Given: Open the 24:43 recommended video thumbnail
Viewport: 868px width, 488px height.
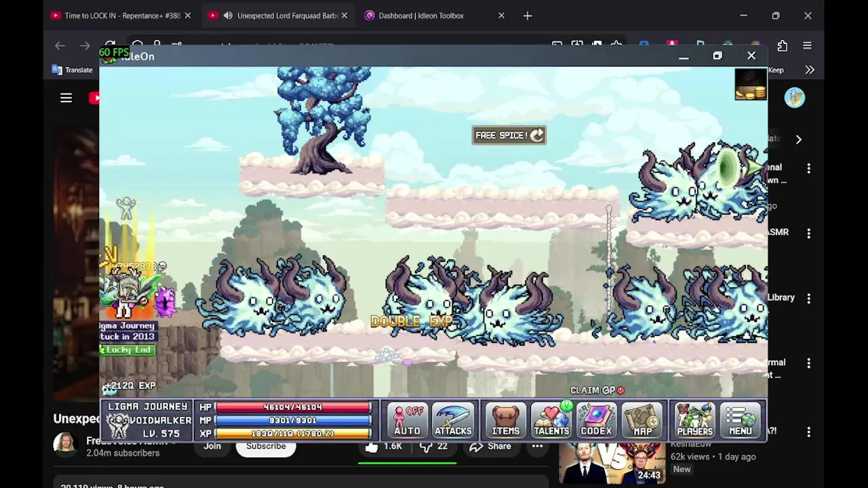Looking at the screenshot, I should click(x=612, y=464).
